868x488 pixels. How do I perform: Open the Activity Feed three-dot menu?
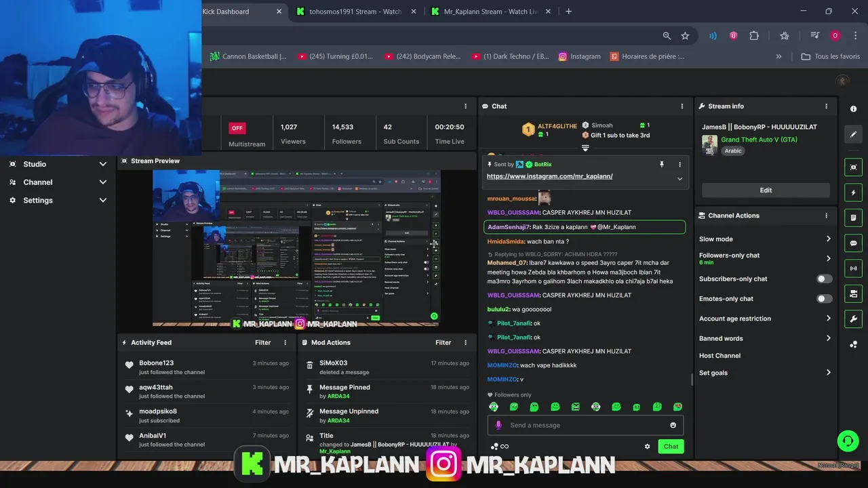click(x=285, y=343)
